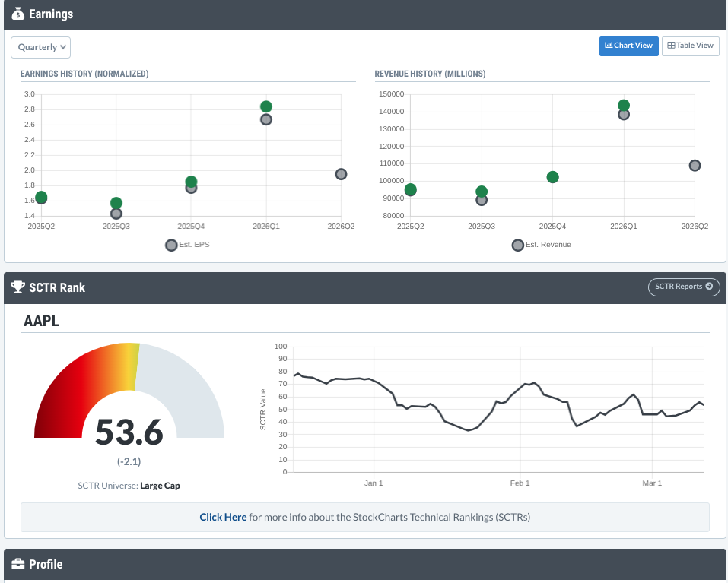The height and width of the screenshot is (583, 728).
Task: Toggle the Est. EPS legend marker
Action: 171,246
